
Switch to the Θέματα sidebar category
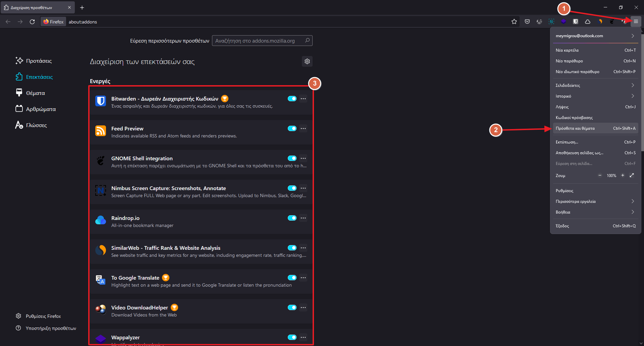click(35, 93)
